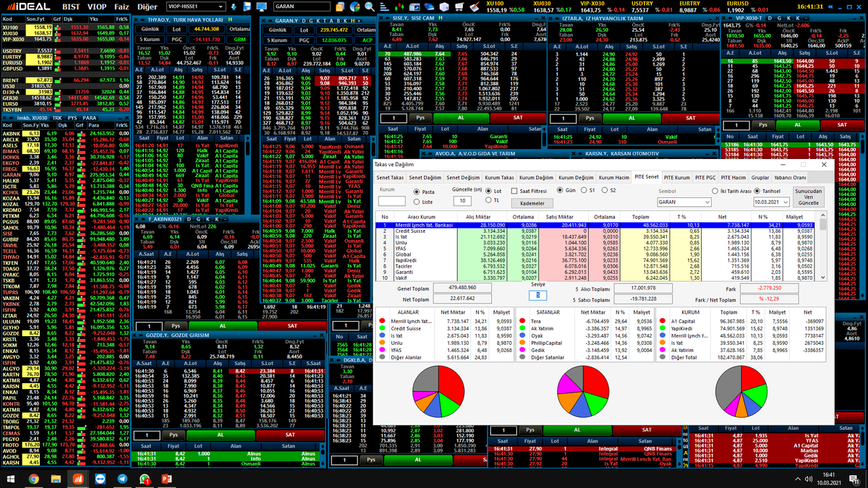Select the Lot radio option
The image size is (868, 488).
(x=488, y=191)
